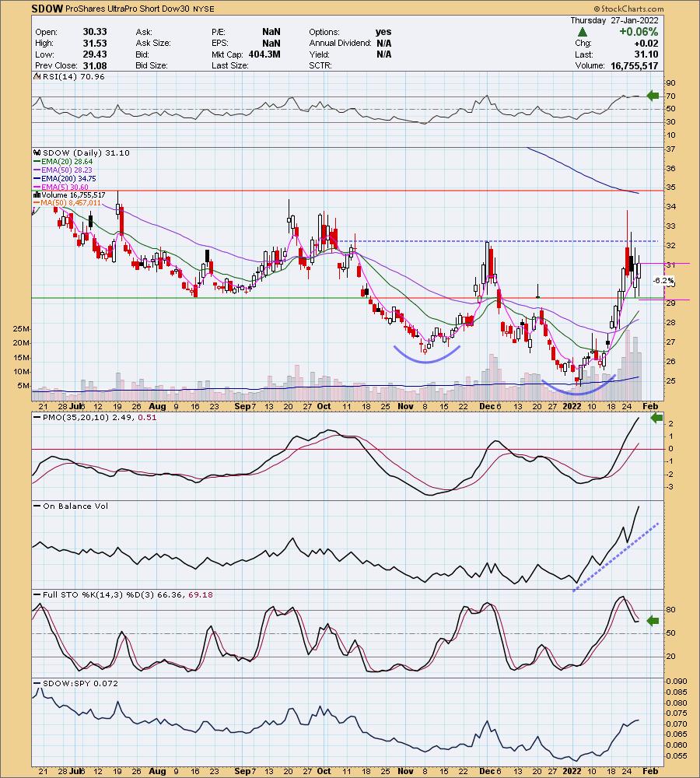Select the Open value 30.33
The height and width of the screenshot is (778, 700).
tap(95, 32)
